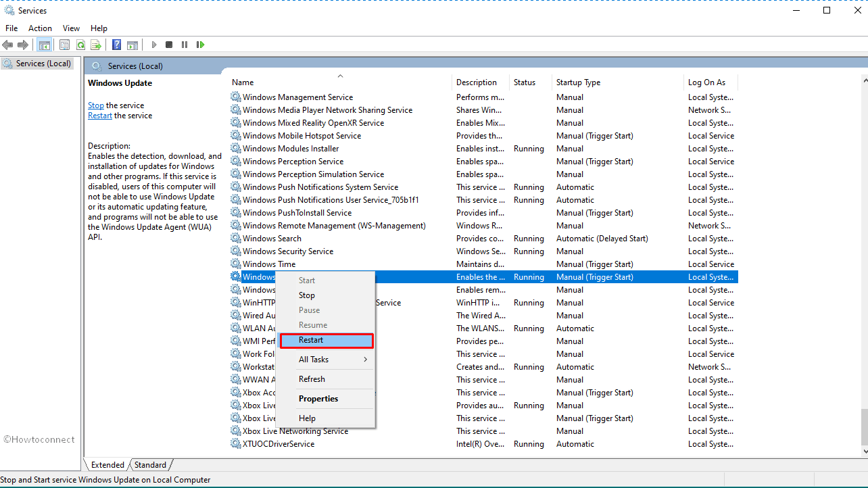Click the gear icon of Windows PushToInstall Service
868x488 pixels.
click(x=235, y=212)
